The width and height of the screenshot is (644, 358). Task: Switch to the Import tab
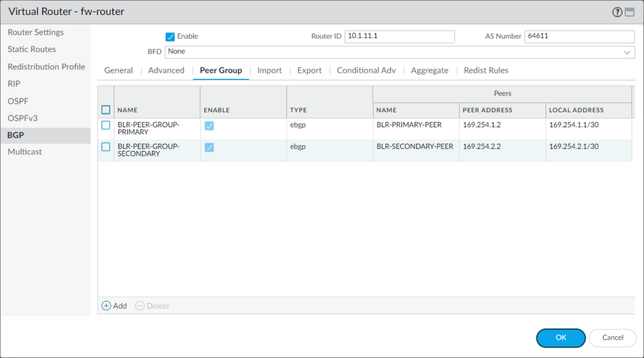point(269,70)
